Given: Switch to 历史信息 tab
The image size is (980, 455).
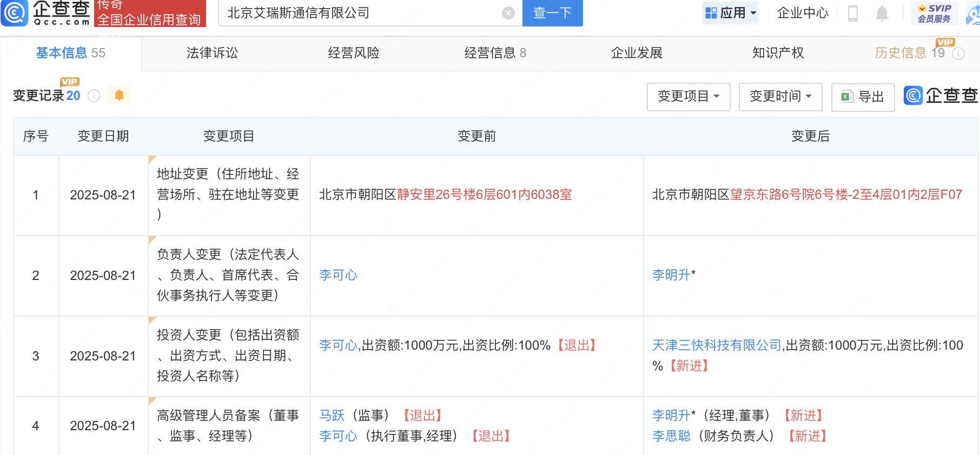Looking at the screenshot, I should [x=910, y=53].
